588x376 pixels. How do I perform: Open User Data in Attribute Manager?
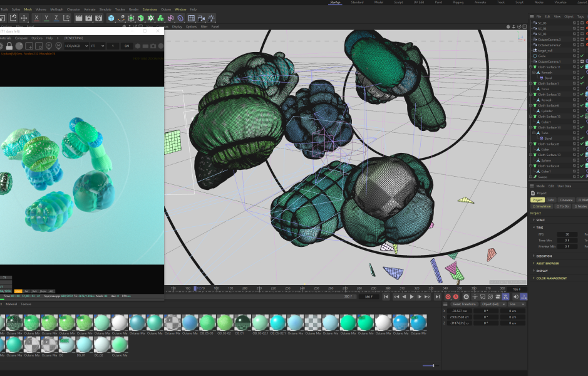(x=564, y=185)
